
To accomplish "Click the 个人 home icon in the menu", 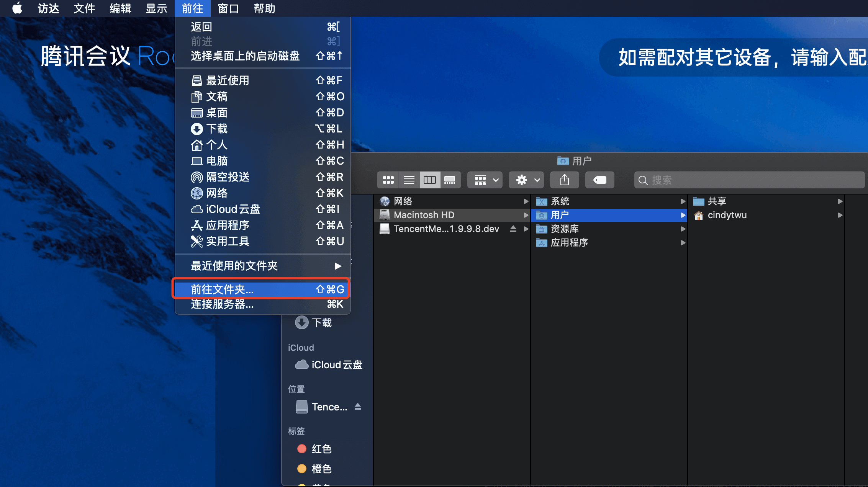I will pyautogui.click(x=197, y=145).
